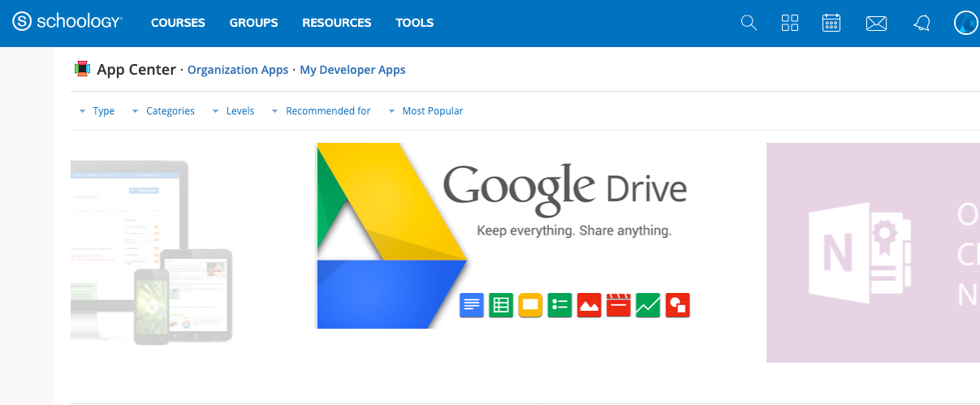The height and width of the screenshot is (405, 980).
Task: Expand the Type filter dropdown
Action: point(97,111)
